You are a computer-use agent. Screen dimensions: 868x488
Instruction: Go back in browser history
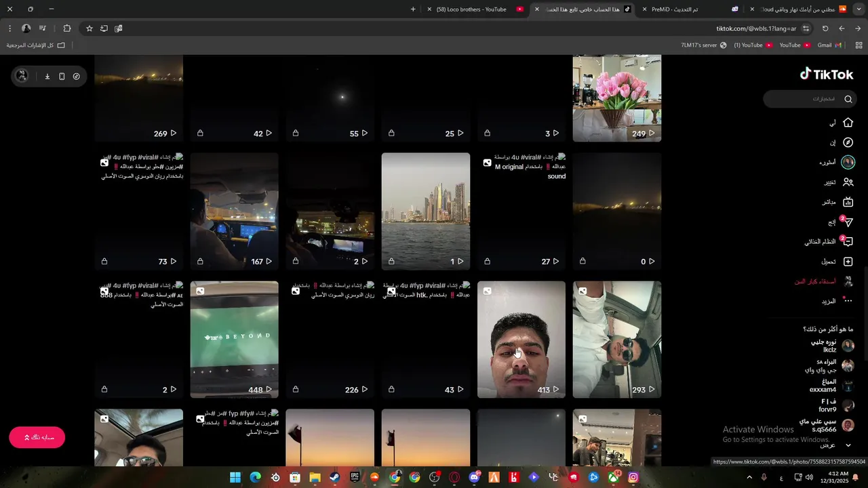(842, 28)
